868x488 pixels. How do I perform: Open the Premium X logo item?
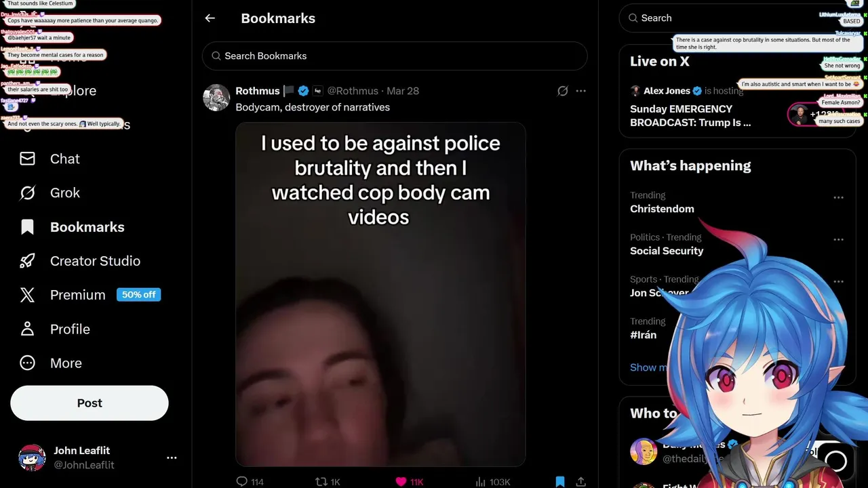coord(27,295)
